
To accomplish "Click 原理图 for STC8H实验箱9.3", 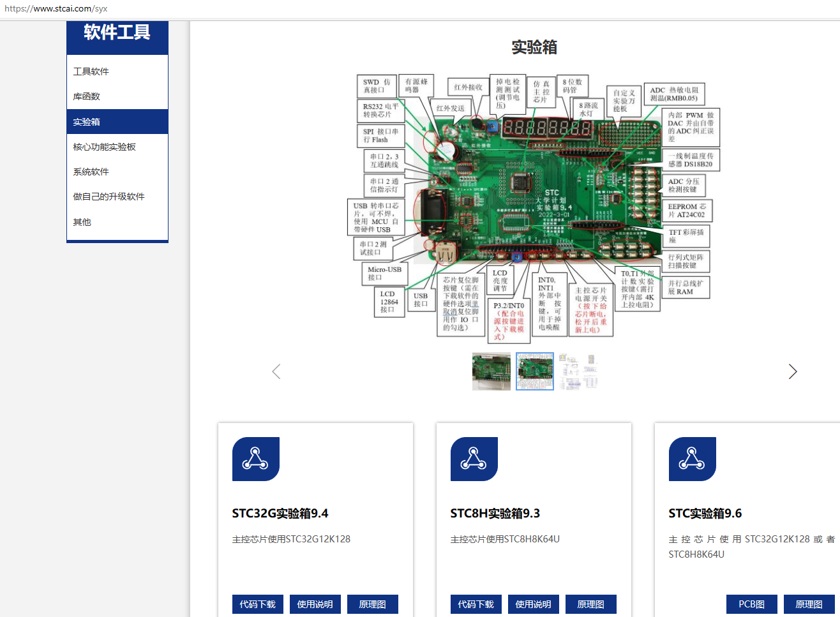I will point(591,604).
